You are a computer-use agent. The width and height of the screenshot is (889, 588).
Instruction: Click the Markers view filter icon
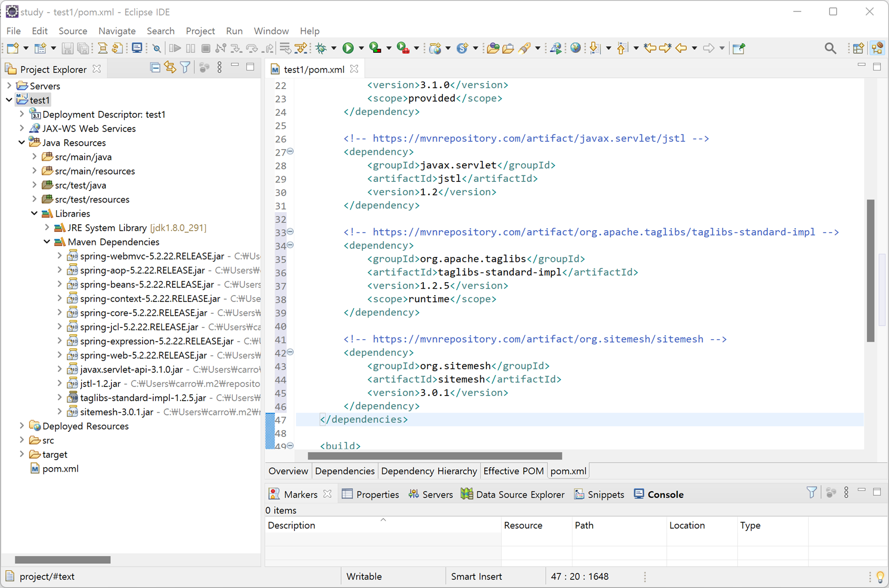(811, 493)
